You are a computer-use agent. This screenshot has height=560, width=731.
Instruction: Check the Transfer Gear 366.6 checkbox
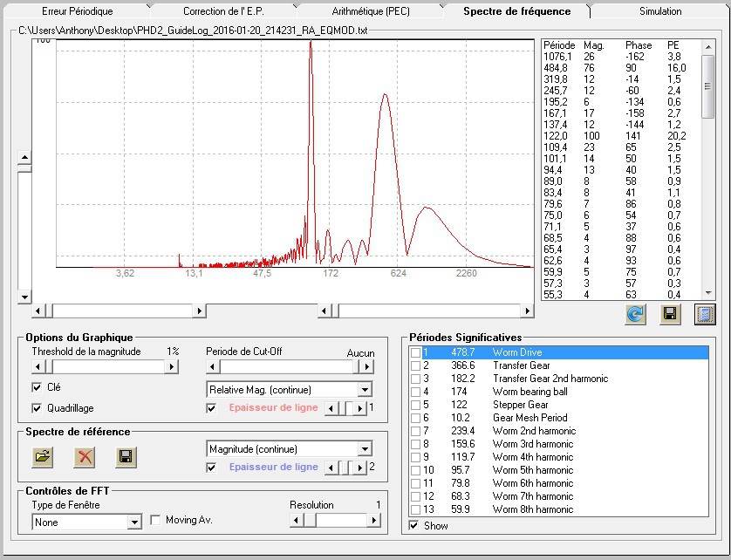tap(415, 365)
